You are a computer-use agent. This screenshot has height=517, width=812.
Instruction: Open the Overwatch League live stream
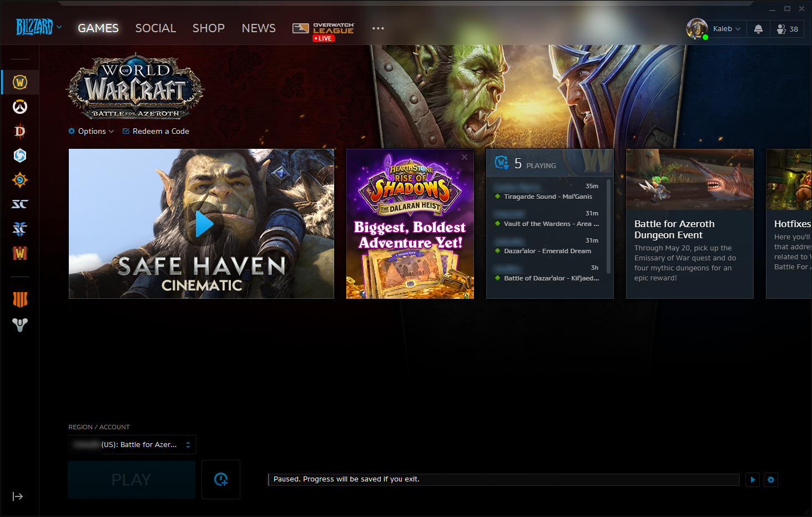coord(323,31)
